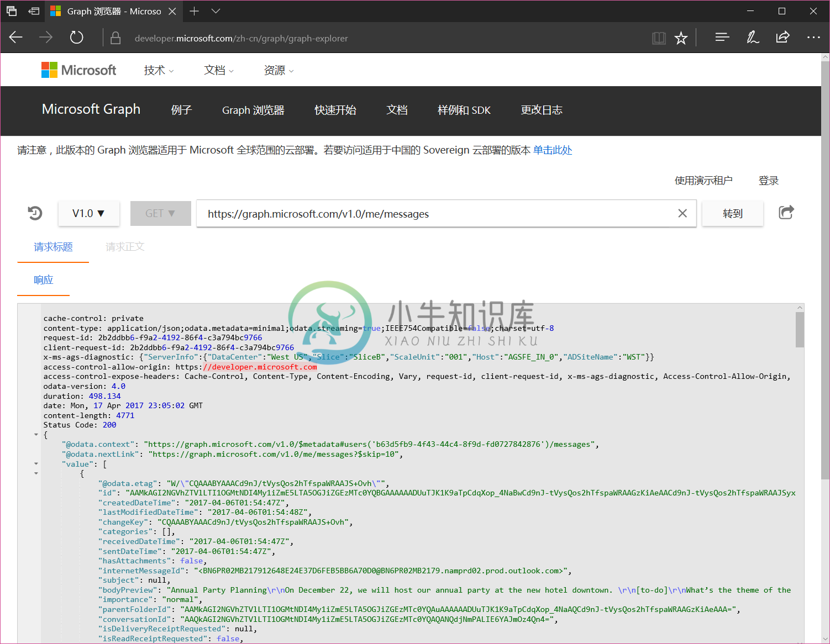This screenshot has height=644, width=830.
Task: Go back with the browser back arrow
Action: pyautogui.click(x=16, y=38)
